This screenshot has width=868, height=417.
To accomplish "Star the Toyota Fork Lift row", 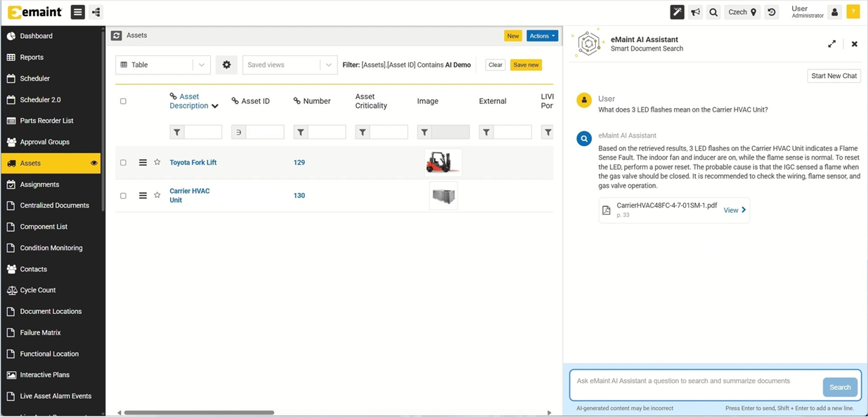I will coord(157,162).
